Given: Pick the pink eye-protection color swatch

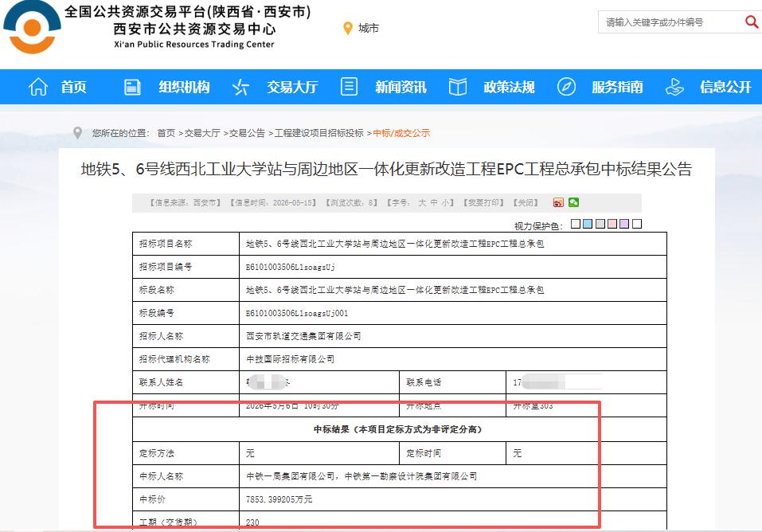Looking at the screenshot, I should pyautogui.click(x=612, y=224).
